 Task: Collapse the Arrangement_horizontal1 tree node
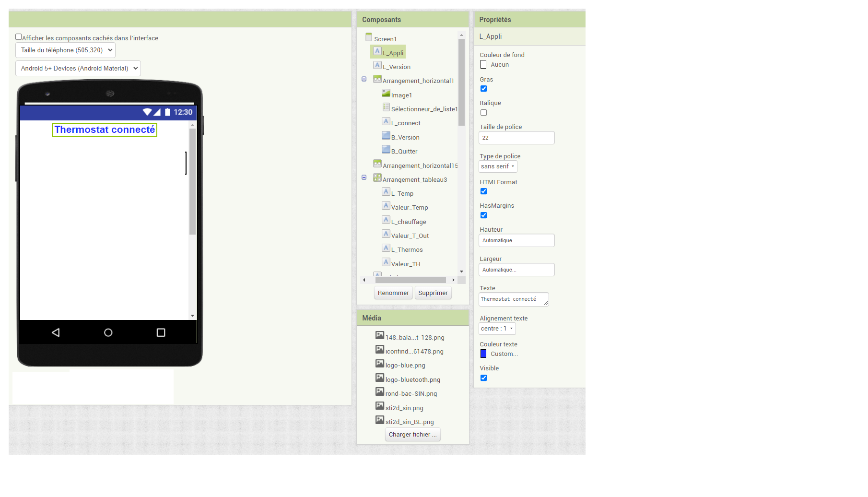pos(364,79)
